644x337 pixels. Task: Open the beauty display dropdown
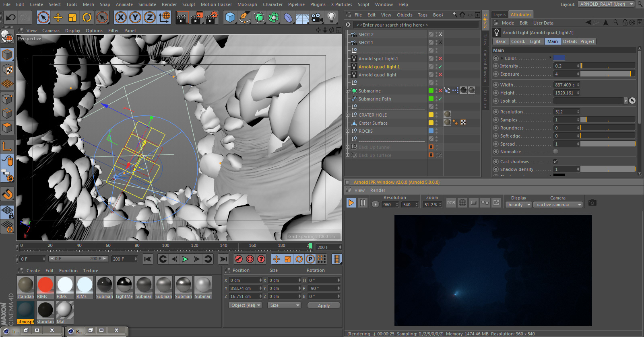click(x=518, y=205)
